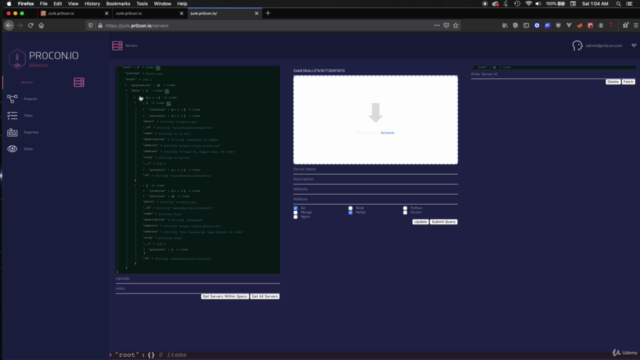Click the admin user avatar icon

click(x=577, y=46)
